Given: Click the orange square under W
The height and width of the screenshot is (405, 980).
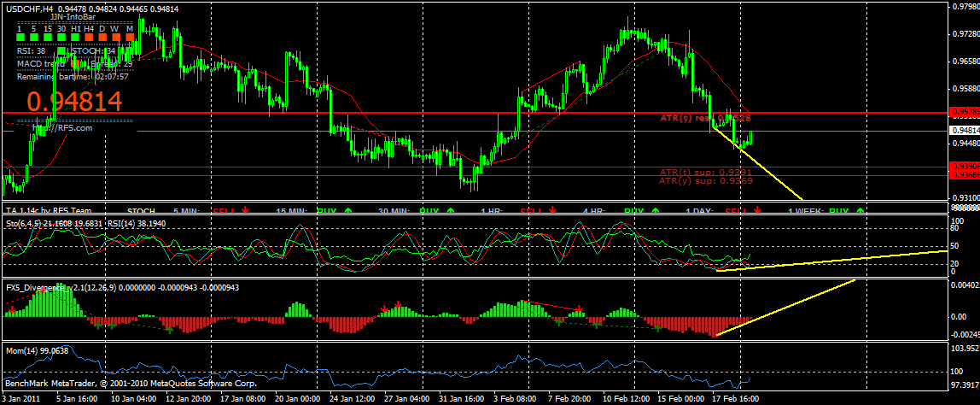Looking at the screenshot, I should 115,38.
